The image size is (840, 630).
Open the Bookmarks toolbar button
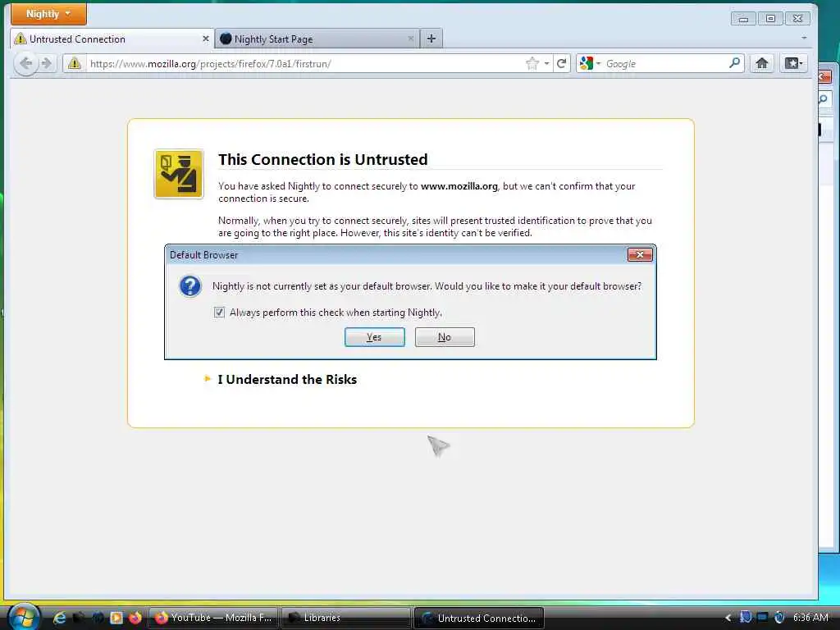793,64
